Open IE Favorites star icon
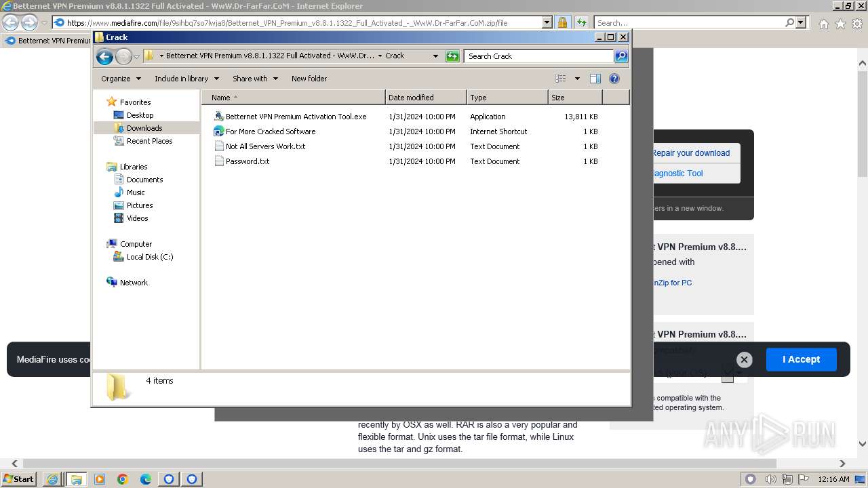 840,24
